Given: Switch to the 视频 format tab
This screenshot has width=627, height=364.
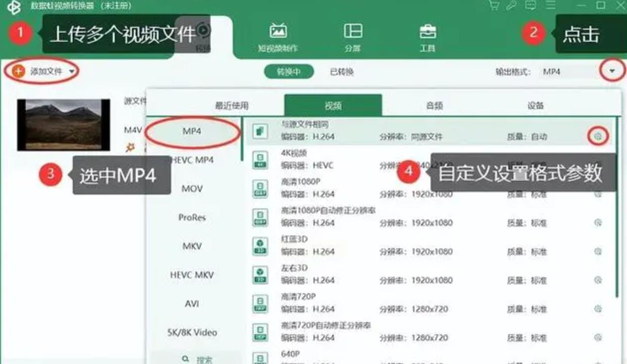Looking at the screenshot, I should pos(333,106).
